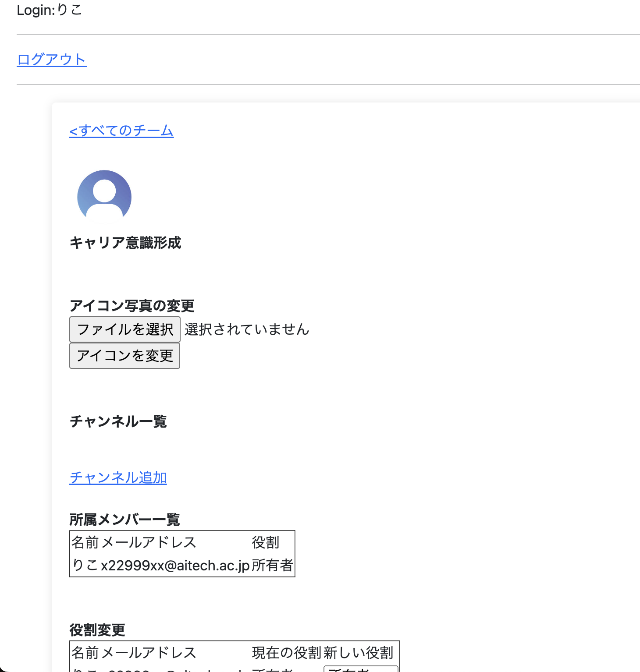Open the 新しい役割 dropdown for りこ
This screenshot has width=640, height=672.
click(360, 669)
